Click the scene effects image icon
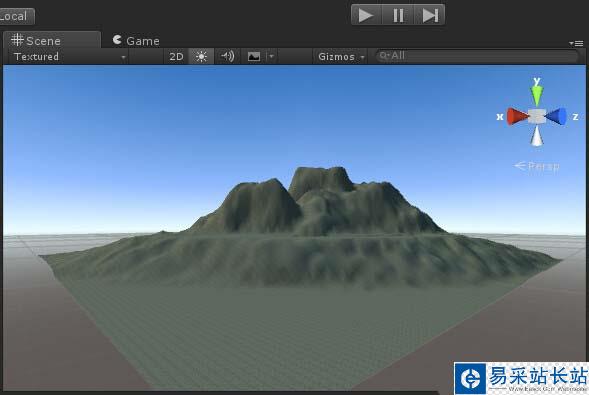589x395 pixels. click(x=254, y=57)
